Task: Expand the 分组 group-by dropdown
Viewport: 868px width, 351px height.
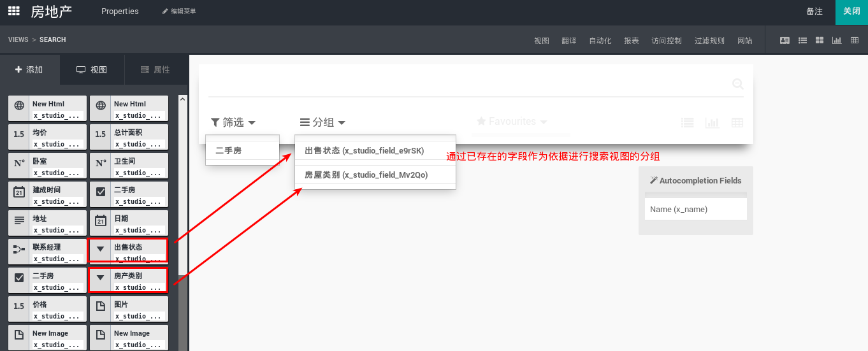Action: 323,122
